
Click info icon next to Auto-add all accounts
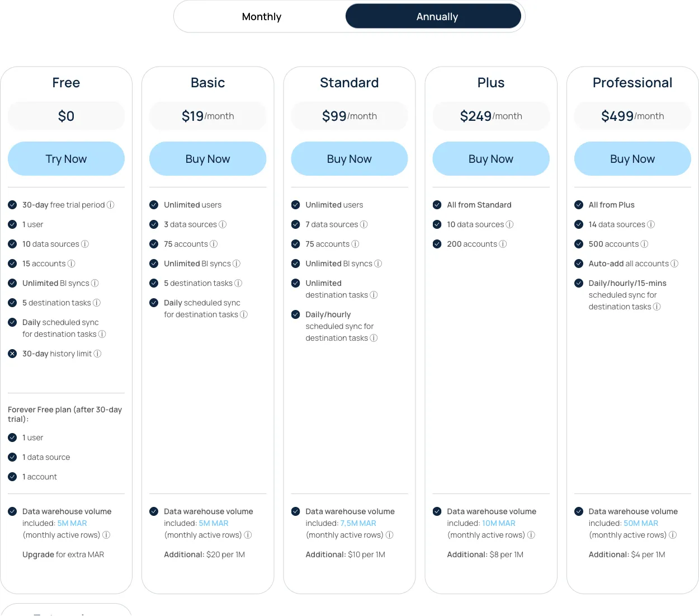click(x=675, y=264)
